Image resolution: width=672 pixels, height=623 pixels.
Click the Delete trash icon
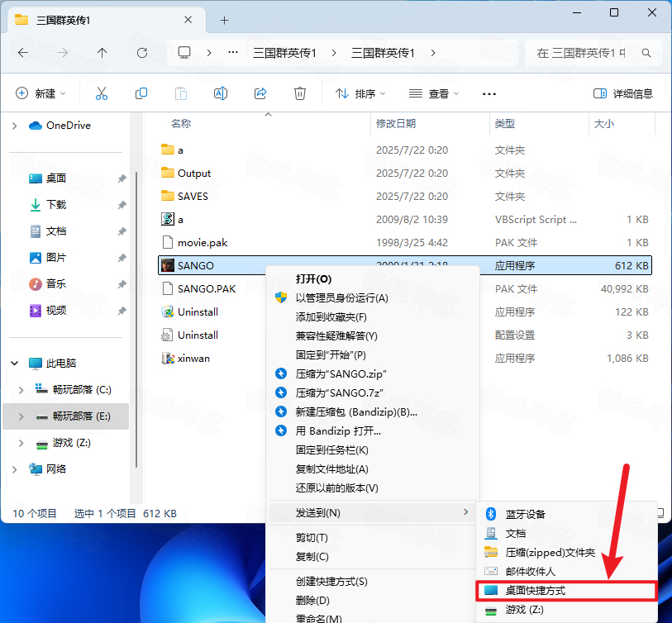point(299,93)
